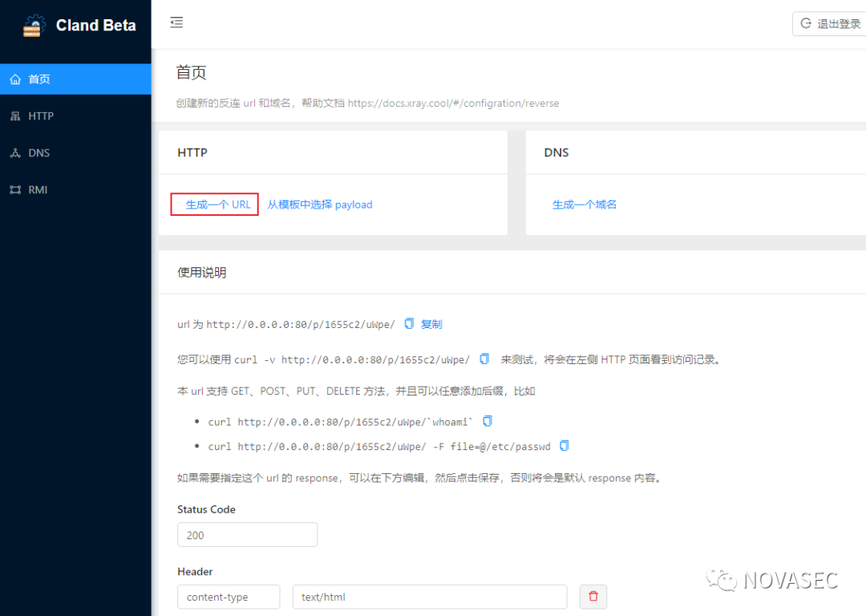Focus the text/html header value field
866x616 pixels.
coord(430,597)
